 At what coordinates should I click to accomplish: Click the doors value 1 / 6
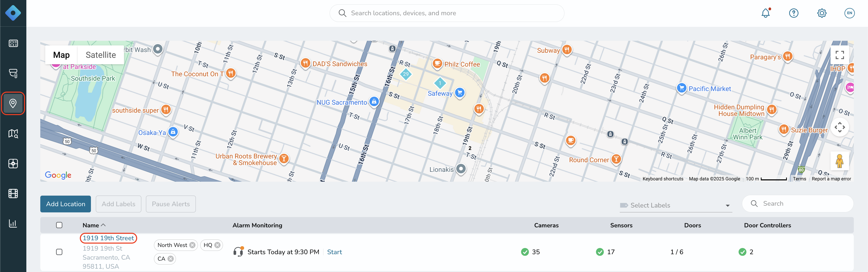coord(677,252)
